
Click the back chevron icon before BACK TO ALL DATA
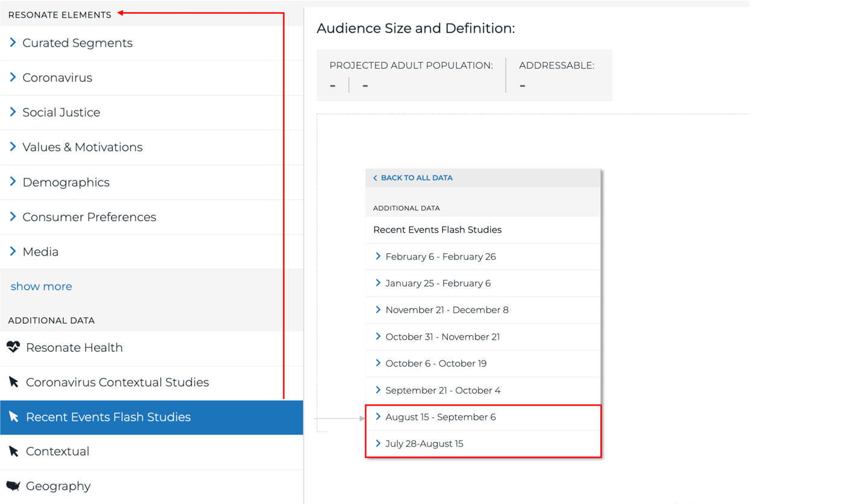[x=375, y=178]
